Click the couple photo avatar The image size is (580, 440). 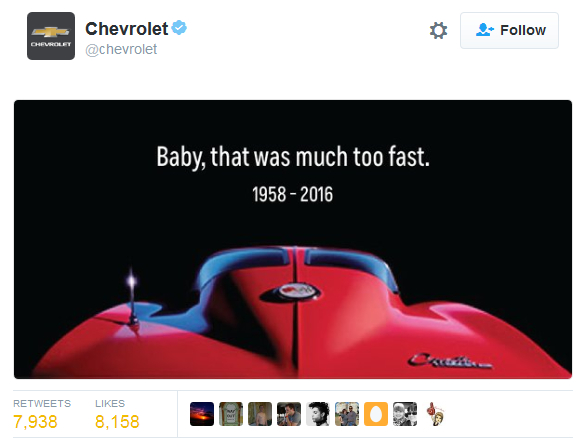pos(347,414)
